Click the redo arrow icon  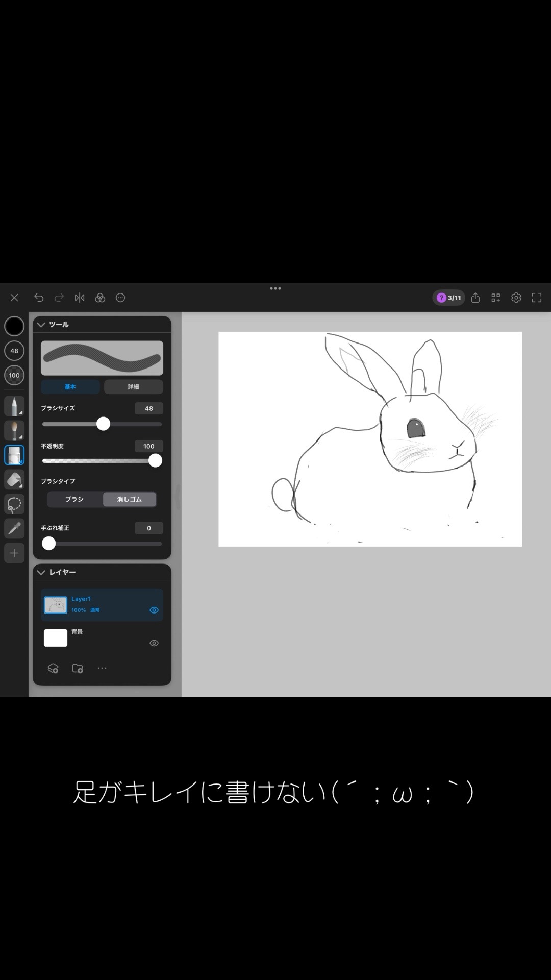tap(59, 298)
